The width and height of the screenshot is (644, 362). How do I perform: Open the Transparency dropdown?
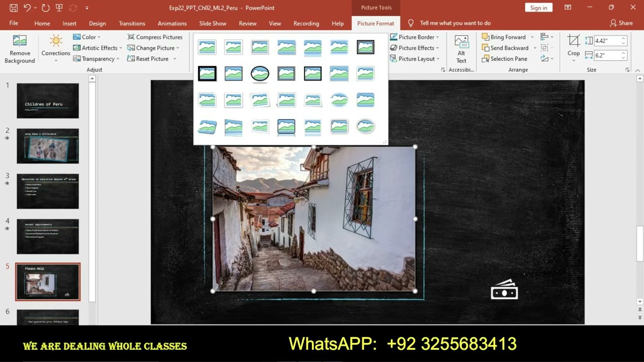click(x=96, y=59)
